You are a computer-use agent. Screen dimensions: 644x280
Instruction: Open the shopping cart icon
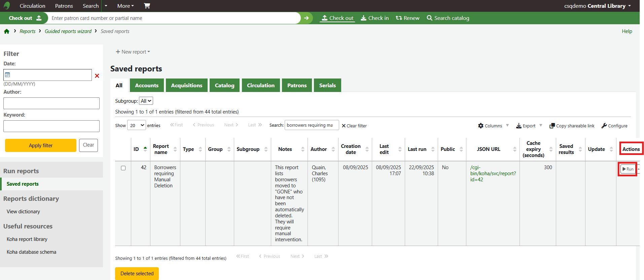(x=147, y=6)
